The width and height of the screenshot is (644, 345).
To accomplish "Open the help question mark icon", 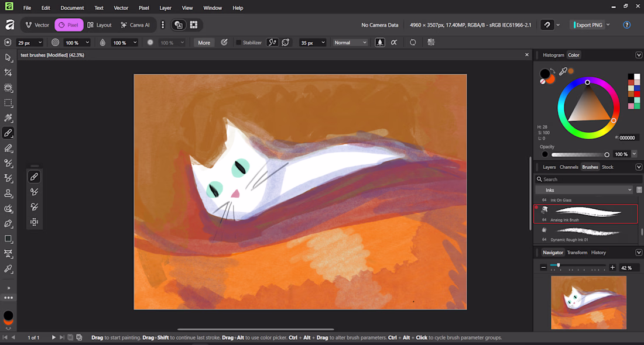I will [626, 25].
